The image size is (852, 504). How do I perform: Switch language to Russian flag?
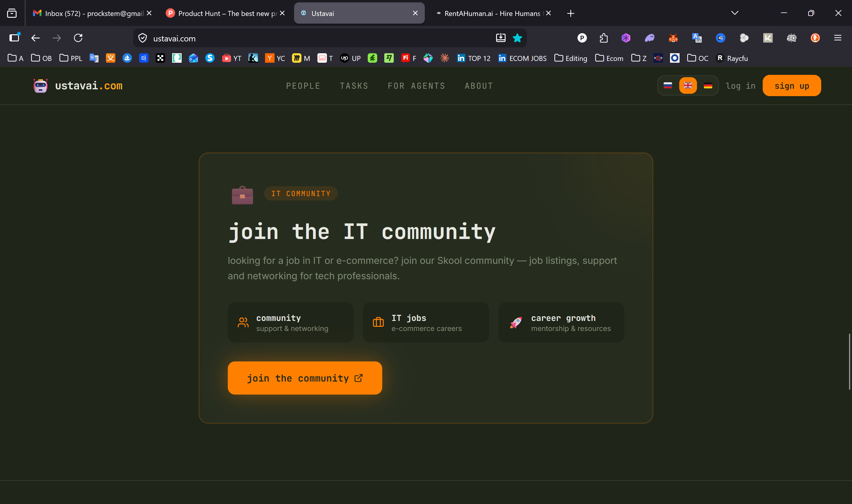[668, 85]
